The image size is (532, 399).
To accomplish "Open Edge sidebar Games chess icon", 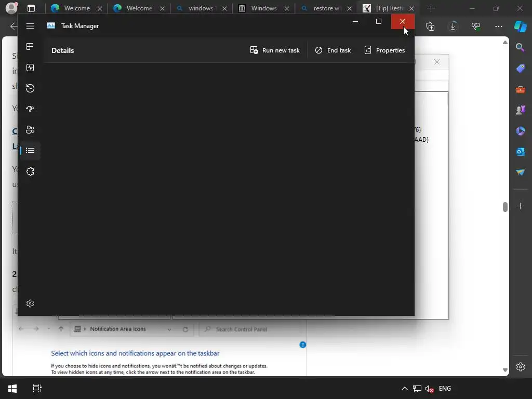I will pyautogui.click(x=520, y=110).
